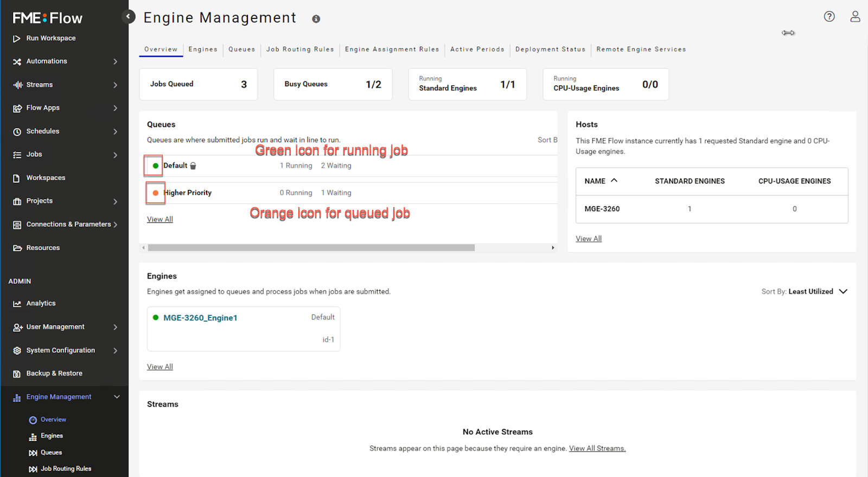
Task: Open the Active Periods tab
Action: coord(477,49)
